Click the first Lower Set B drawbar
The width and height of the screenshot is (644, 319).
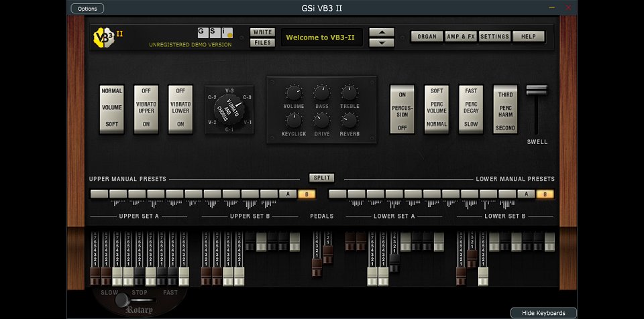(461, 276)
